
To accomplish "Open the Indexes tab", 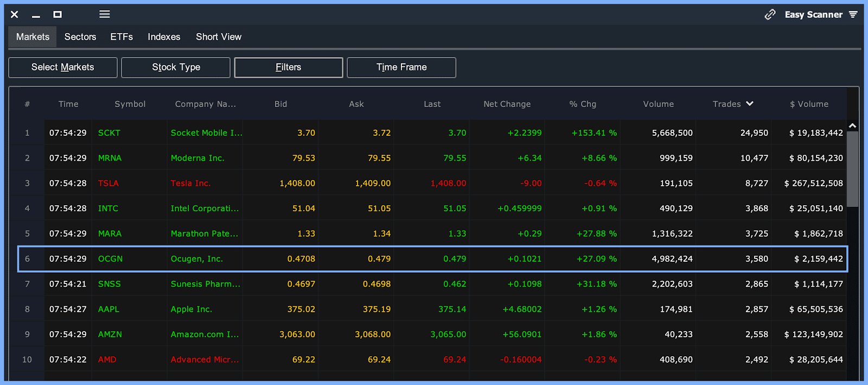I will 164,36.
